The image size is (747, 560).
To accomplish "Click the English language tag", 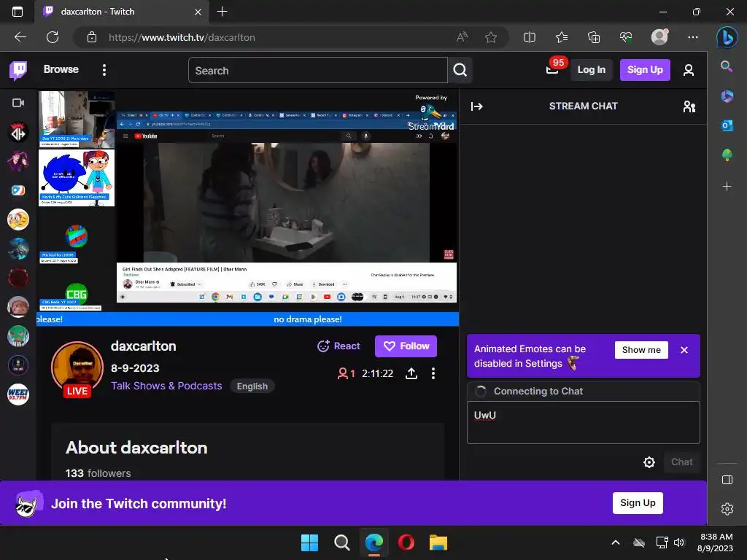I will click(252, 386).
